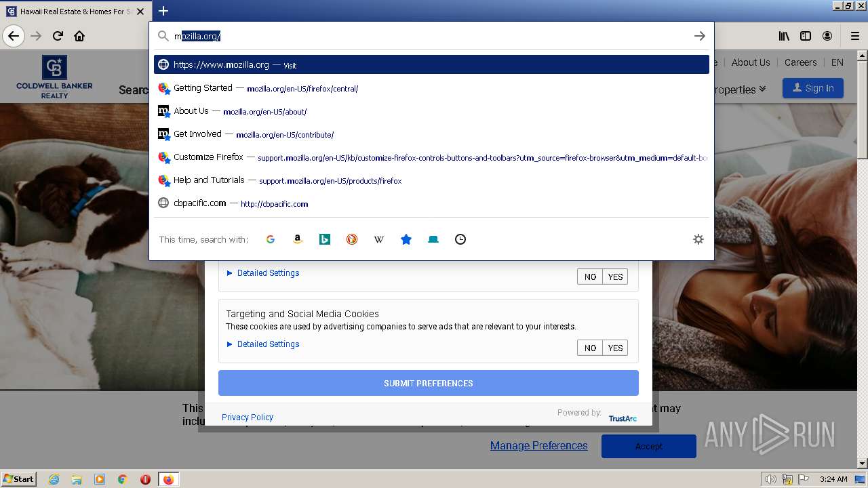Click the Manage Preferences link
Screen dimensions: 868x488
539,446
